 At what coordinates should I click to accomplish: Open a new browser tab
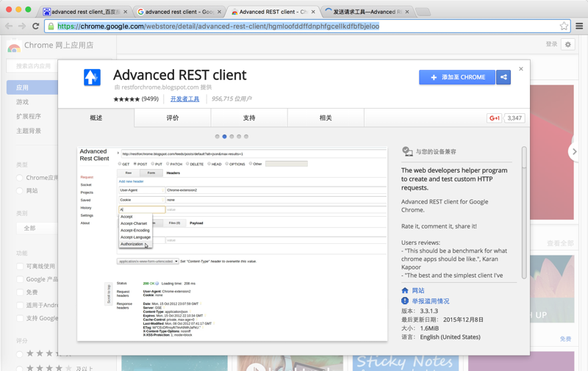423,12
